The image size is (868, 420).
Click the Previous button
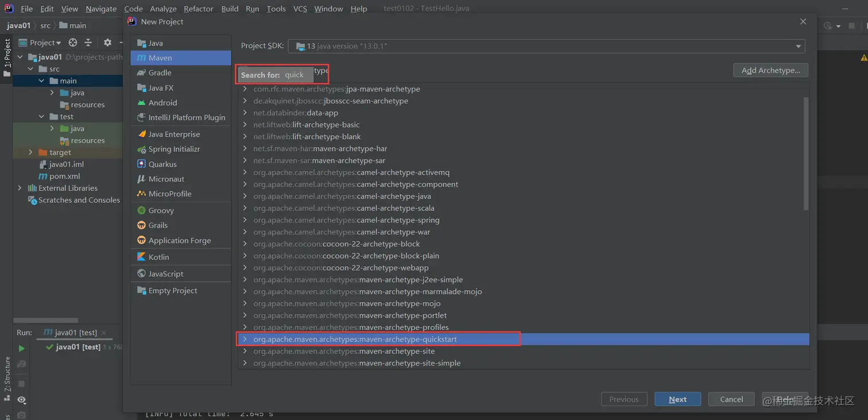tap(624, 399)
